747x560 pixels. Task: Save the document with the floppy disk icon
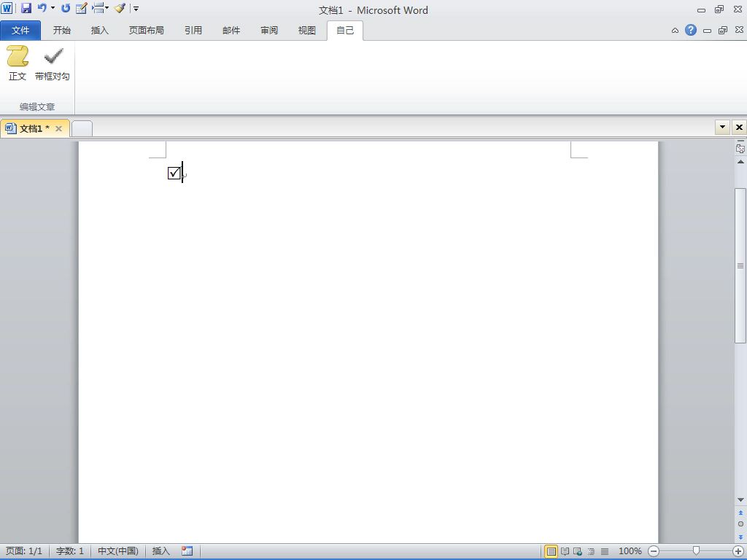tap(26, 8)
